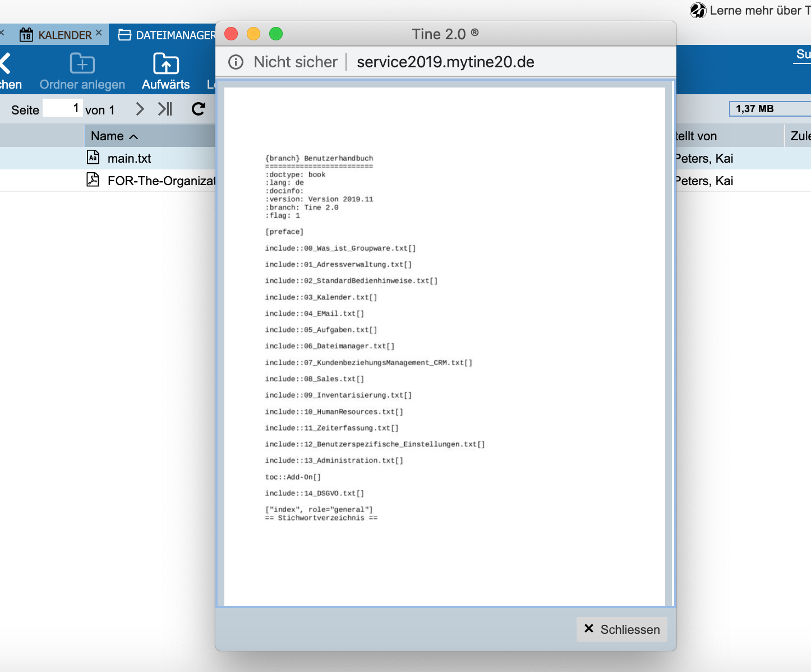Click the Kalender tab calendar icon
The width and height of the screenshot is (811, 672).
pos(26,35)
